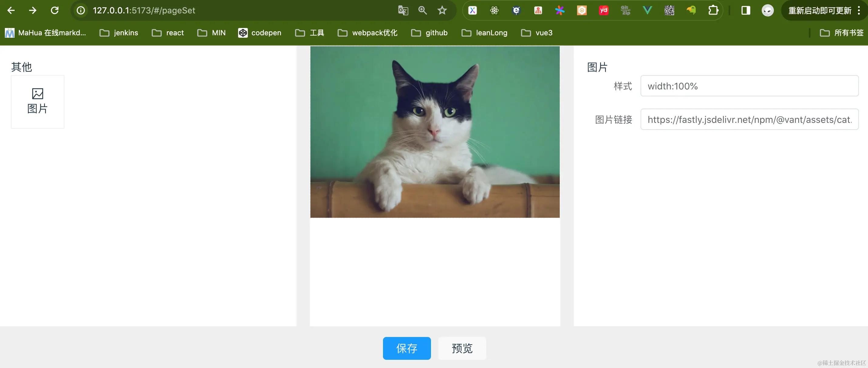Click the 预览 preview button

[x=462, y=348]
